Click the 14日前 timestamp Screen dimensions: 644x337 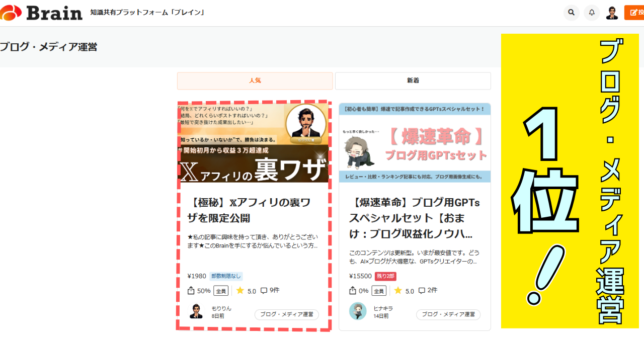(x=381, y=316)
